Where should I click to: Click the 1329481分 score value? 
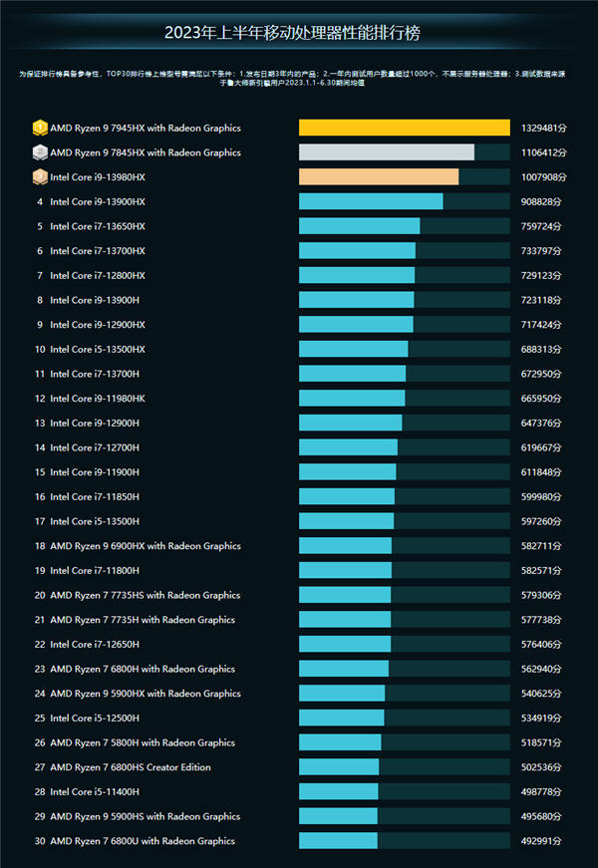tap(543, 128)
